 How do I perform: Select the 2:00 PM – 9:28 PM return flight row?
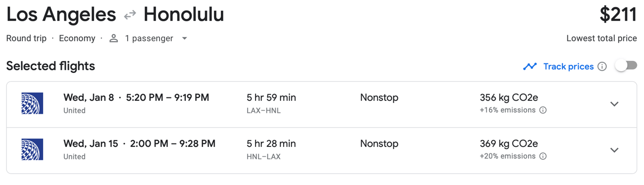coord(322,150)
